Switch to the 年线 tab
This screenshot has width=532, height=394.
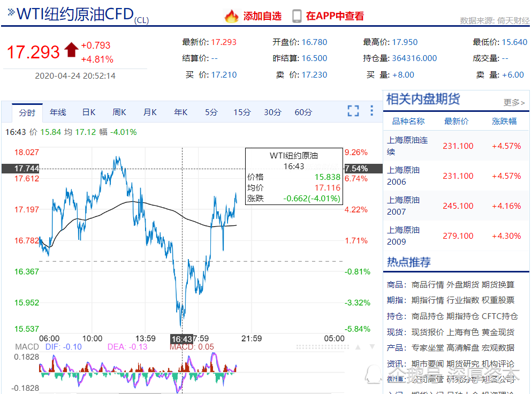point(58,112)
